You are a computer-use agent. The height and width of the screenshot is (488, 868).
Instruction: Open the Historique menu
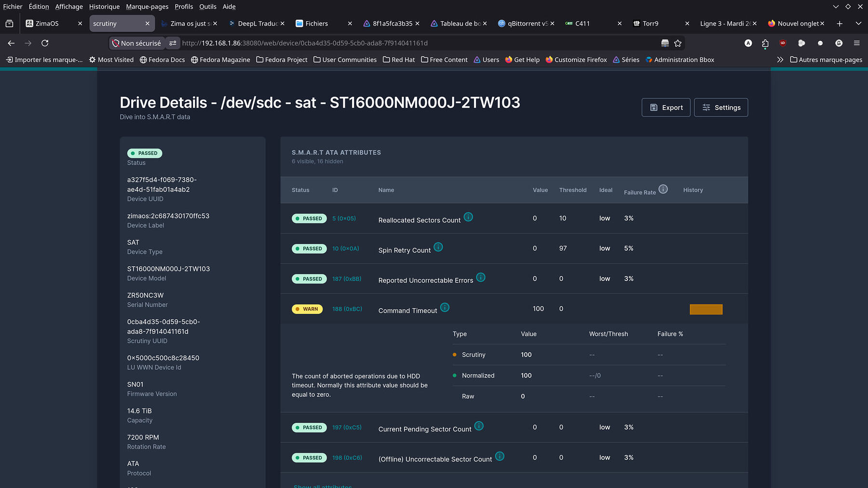pyautogui.click(x=104, y=7)
